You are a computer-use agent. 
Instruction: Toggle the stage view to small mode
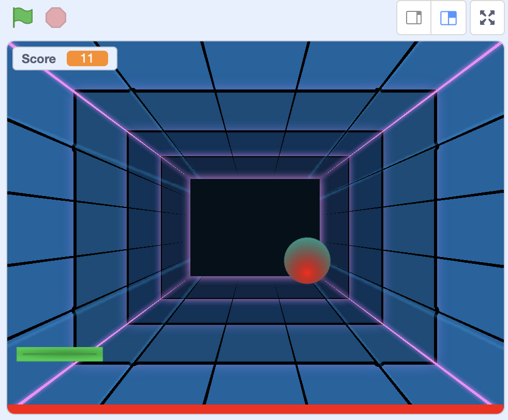tap(413, 18)
